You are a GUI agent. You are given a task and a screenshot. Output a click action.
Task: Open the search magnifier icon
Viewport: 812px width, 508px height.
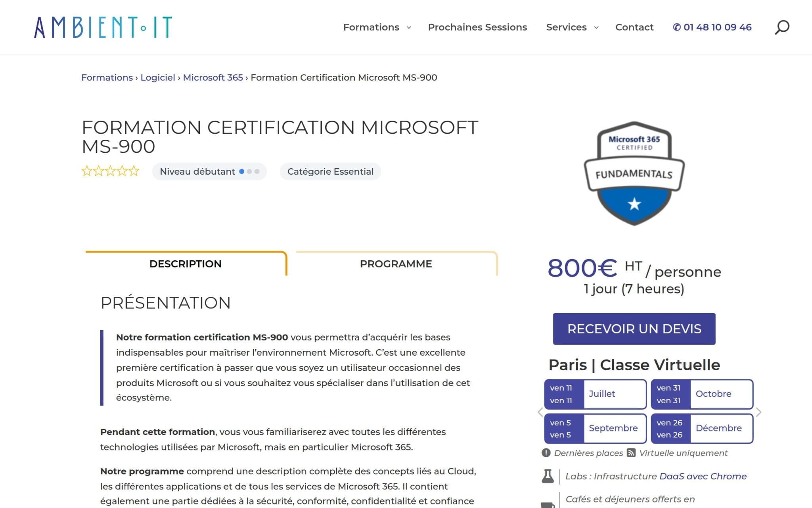click(x=782, y=27)
